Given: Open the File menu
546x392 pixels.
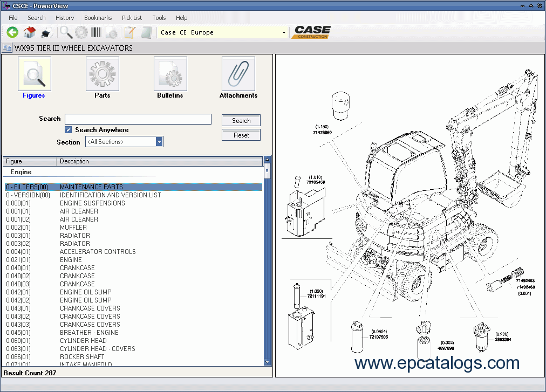Looking at the screenshot, I should 13,18.
